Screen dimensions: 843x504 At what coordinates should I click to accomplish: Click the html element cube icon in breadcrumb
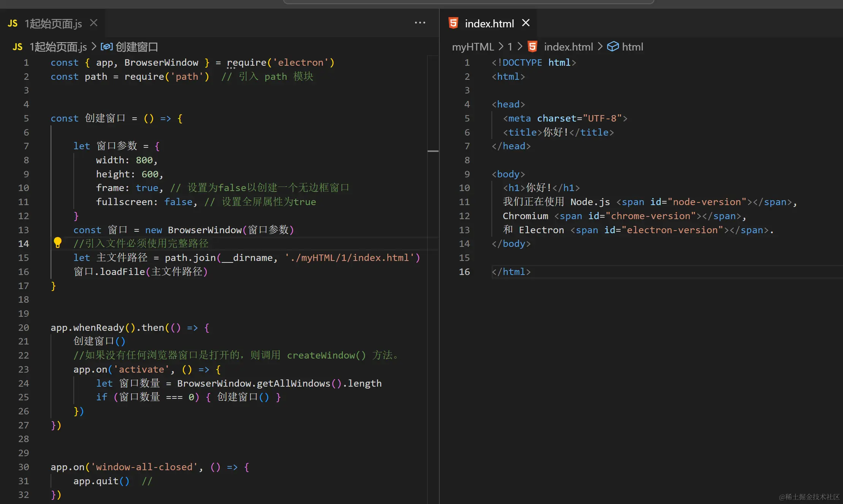coord(612,47)
